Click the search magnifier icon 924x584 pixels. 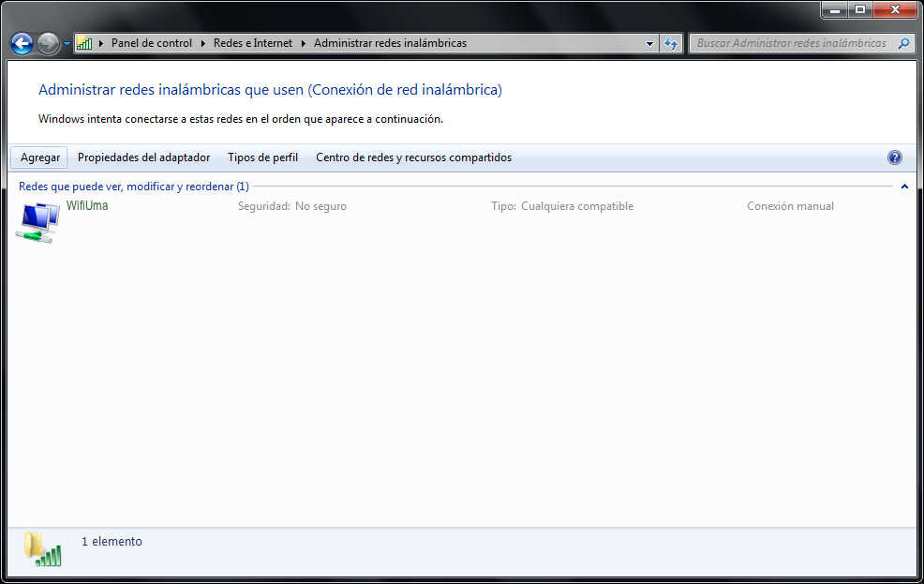tap(902, 43)
